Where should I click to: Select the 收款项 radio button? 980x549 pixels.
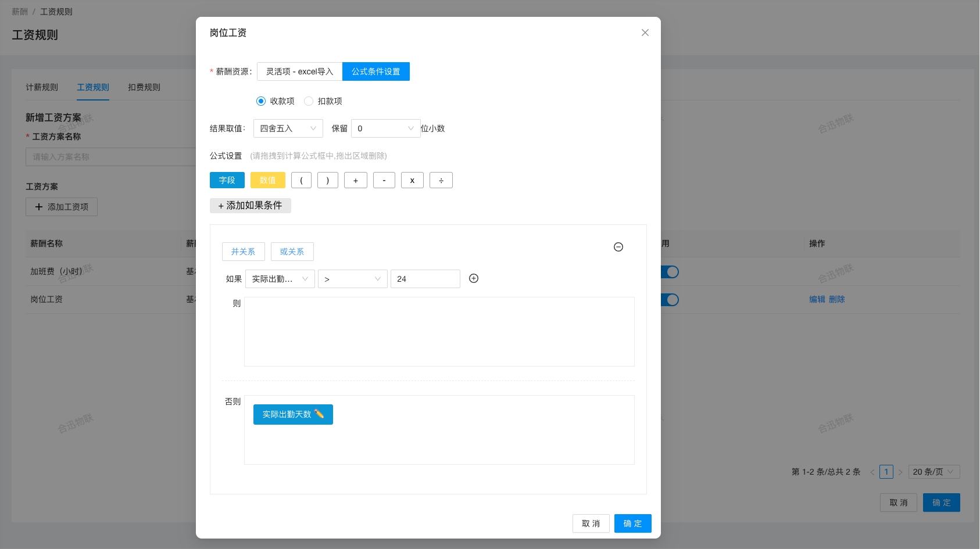(261, 101)
